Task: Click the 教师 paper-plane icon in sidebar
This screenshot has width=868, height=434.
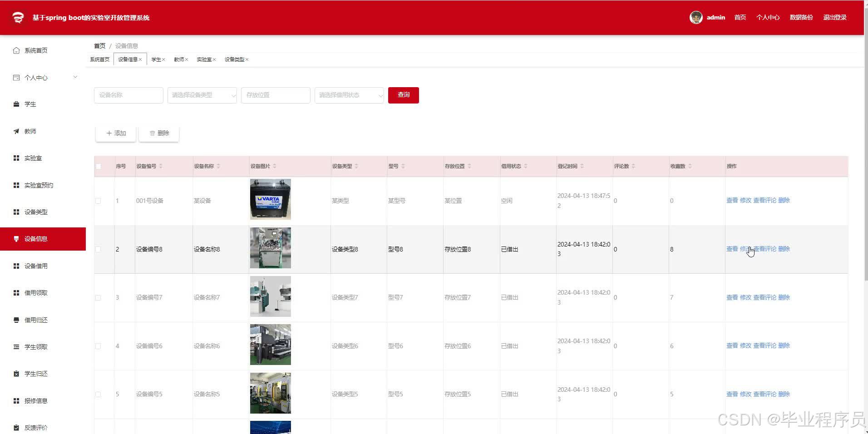Action: pyautogui.click(x=16, y=131)
